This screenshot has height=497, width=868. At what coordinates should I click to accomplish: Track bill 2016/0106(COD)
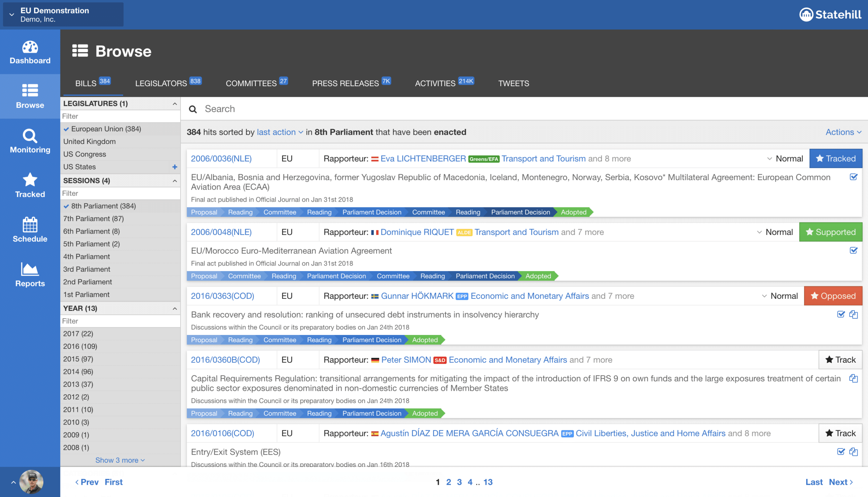tap(840, 433)
